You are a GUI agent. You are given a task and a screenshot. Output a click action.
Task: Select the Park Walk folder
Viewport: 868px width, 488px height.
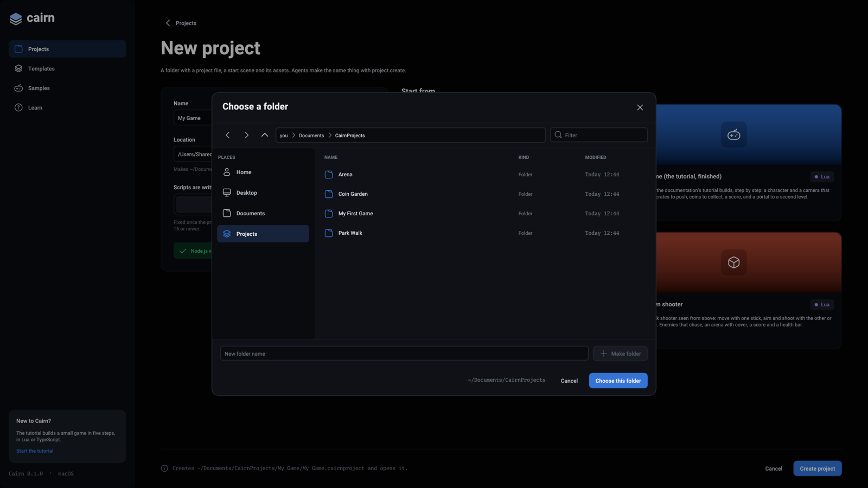pos(486,233)
